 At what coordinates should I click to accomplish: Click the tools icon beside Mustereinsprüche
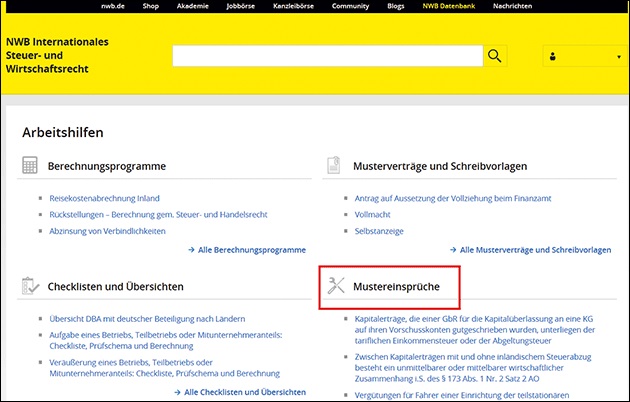click(336, 287)
